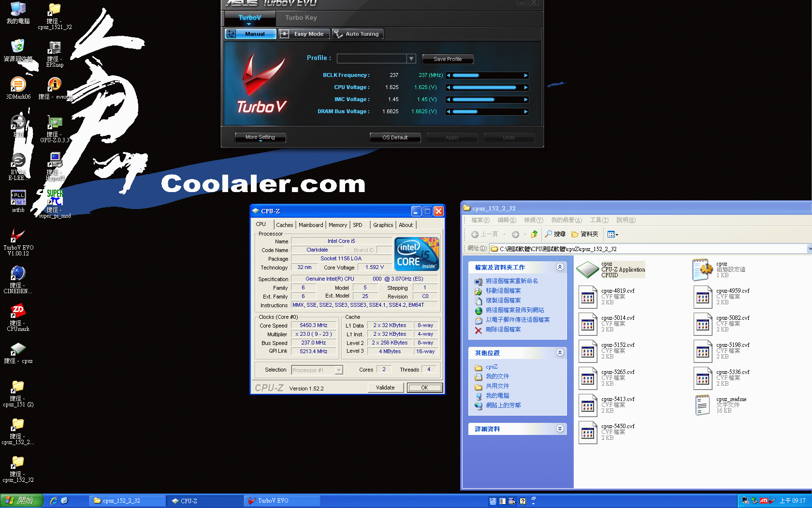Click the CPU Voltage slider
Screen dimensions: 812x508
tap(487, 88)
